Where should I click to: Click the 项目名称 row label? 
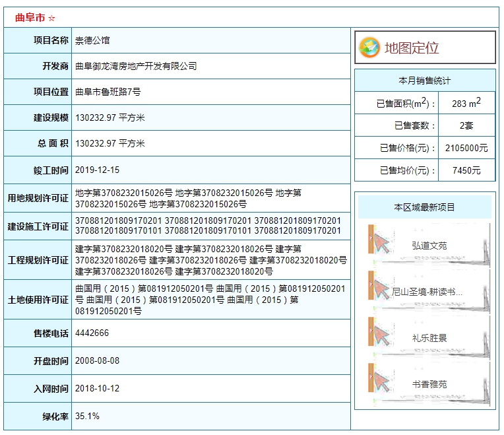click(x=51, y=40)
